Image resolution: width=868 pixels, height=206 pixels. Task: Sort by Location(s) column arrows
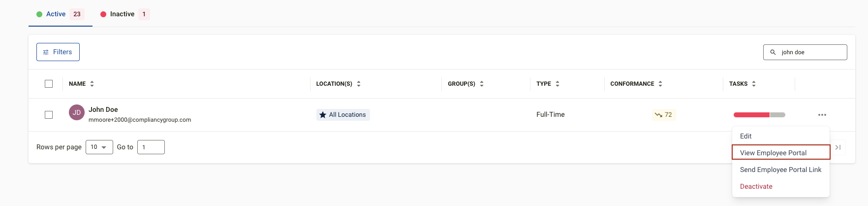coord(359,84)
